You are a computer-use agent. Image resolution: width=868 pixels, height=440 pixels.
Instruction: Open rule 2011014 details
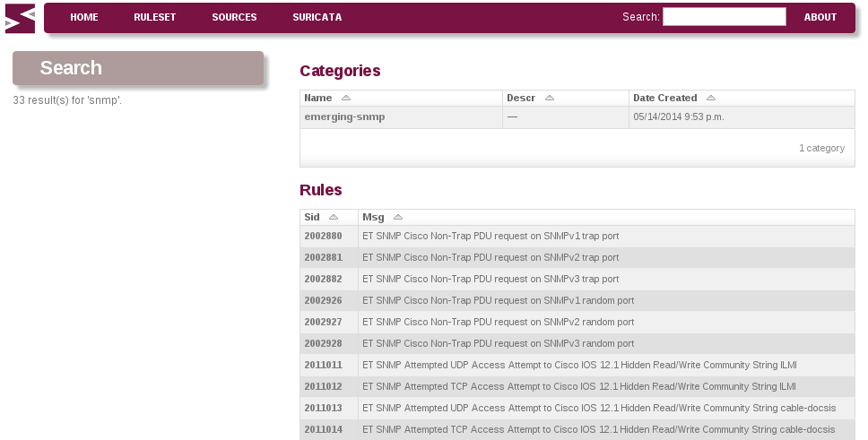pyautogui.click(x=323, y=429)
